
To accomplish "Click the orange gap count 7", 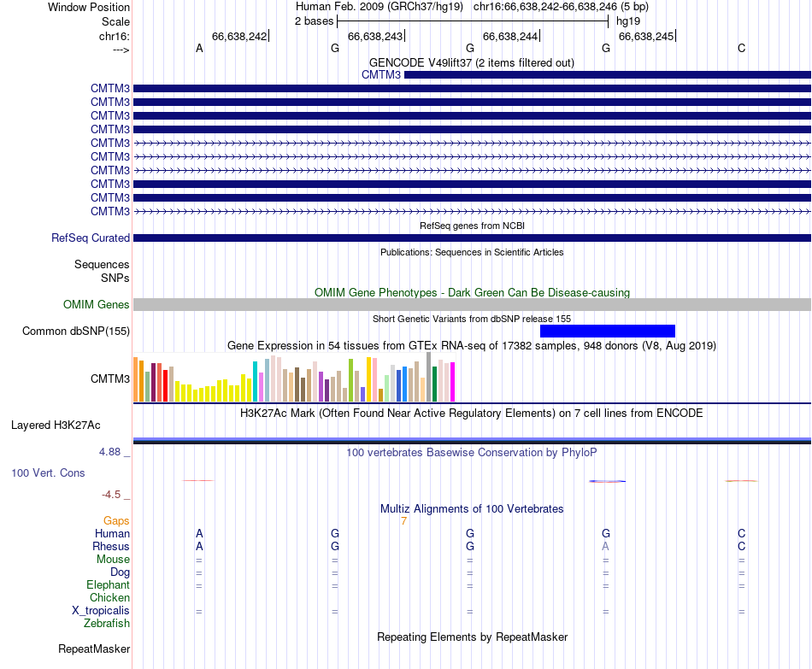I will 404,521.
